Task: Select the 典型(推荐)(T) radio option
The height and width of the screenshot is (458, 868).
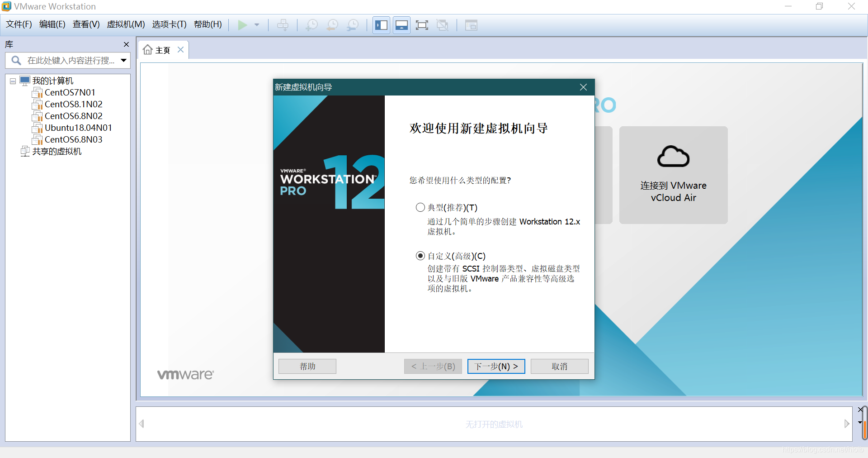Action: [420, 207]
